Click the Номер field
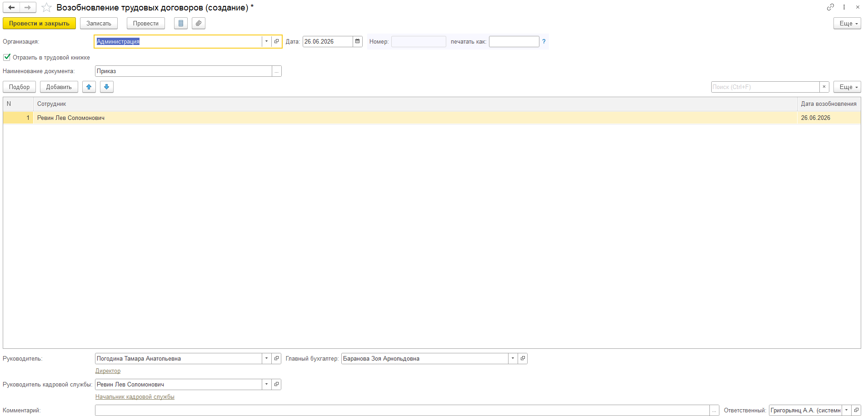 (419, 41)
